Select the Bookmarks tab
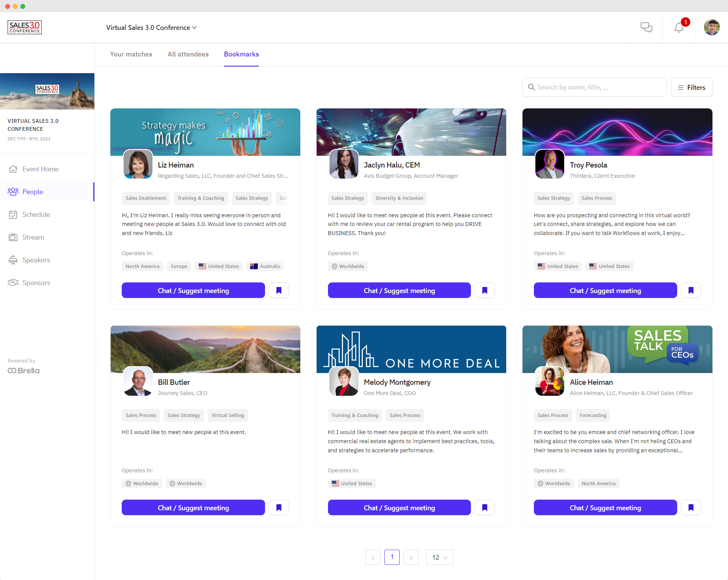Viewport: 728px width, 580px height. coord(241,54)
